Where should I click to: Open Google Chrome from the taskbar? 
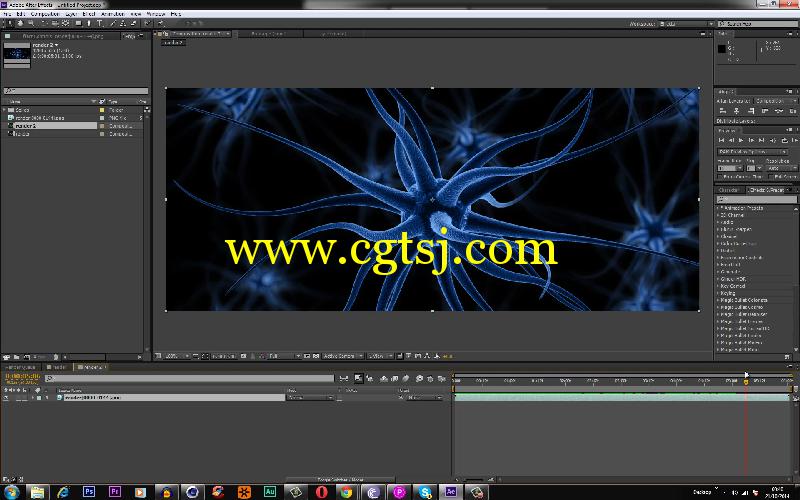tap(346, 492)
